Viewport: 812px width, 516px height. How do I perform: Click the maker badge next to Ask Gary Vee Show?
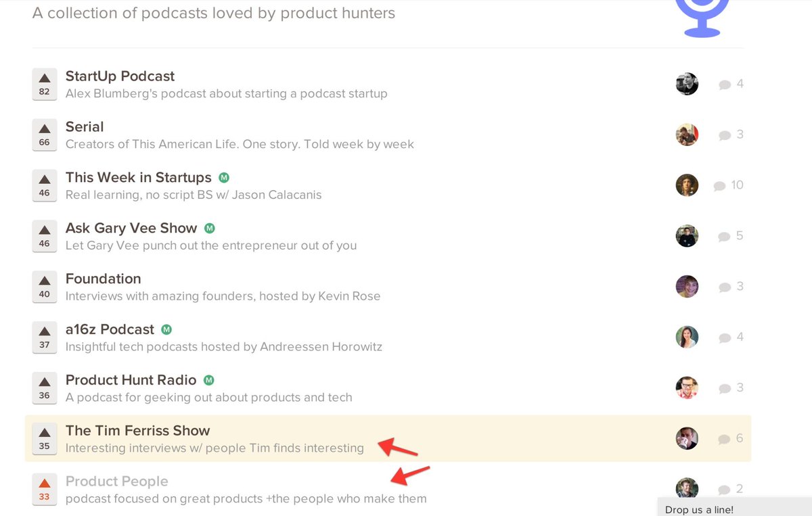[210, 229]
